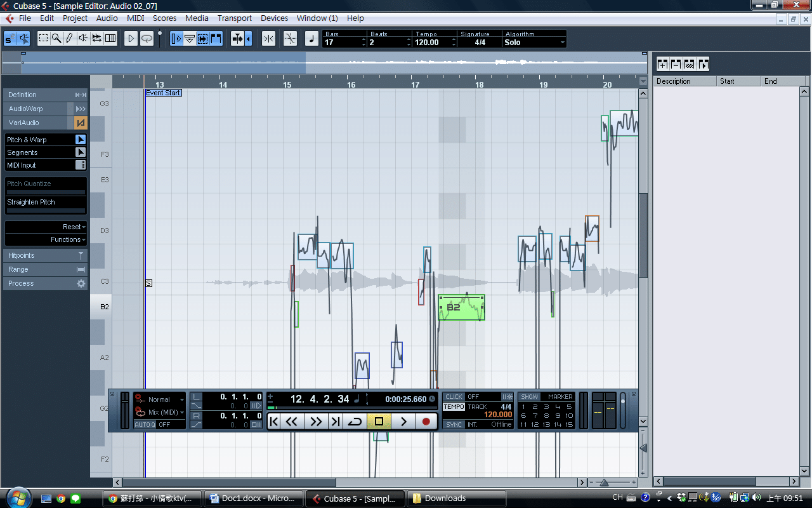Expand the Hitpoints tab
The height and width of the screenshot is (508, 812).
pos(46,255)
